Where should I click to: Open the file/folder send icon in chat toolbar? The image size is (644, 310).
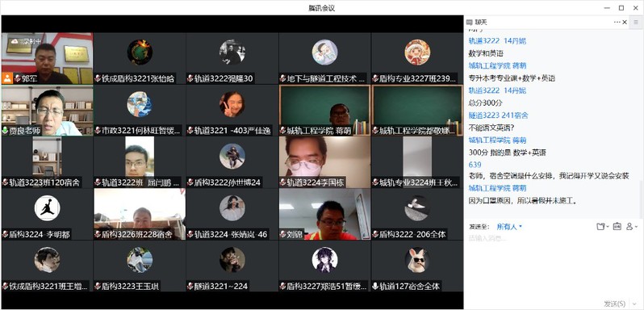[x=601, y=226]
